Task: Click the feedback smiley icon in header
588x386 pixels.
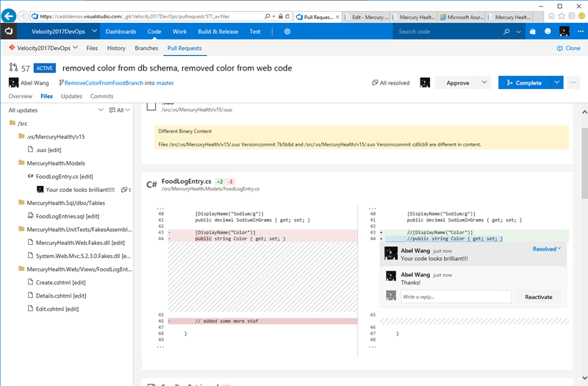Action: tap(548, 32)
